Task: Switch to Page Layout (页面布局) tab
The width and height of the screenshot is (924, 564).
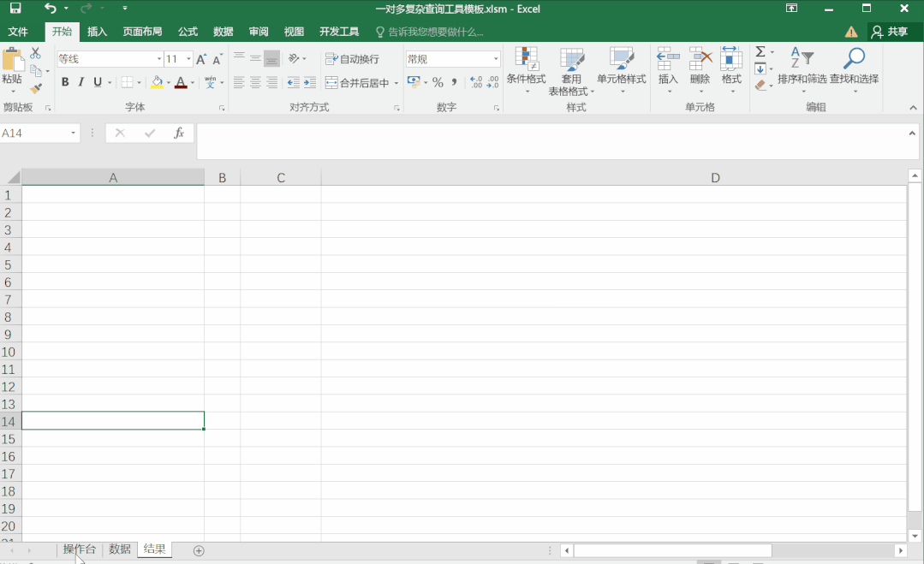Action: 142,32
